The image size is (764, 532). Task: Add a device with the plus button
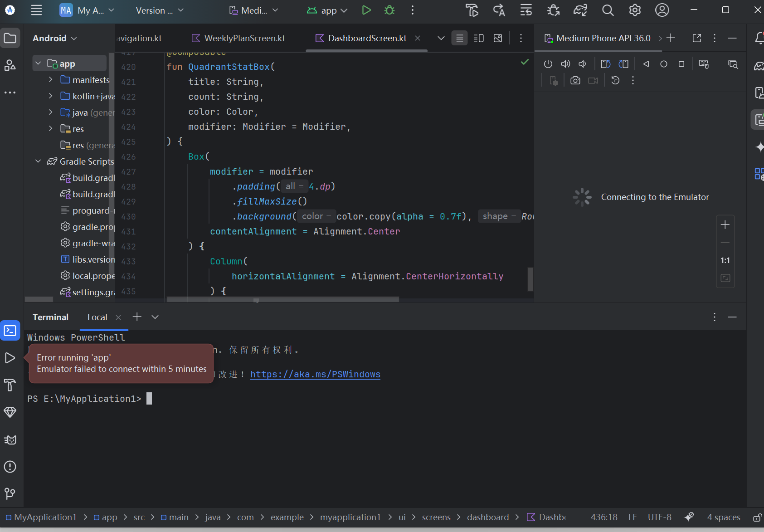coord(671,38)
